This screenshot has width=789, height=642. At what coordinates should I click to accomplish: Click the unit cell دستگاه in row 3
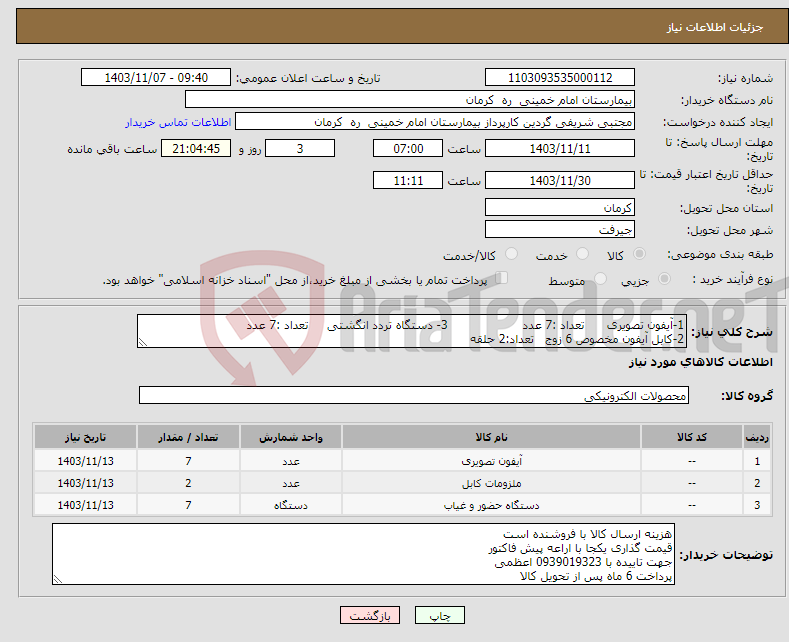pyautogui.click(x=291, y=505)
